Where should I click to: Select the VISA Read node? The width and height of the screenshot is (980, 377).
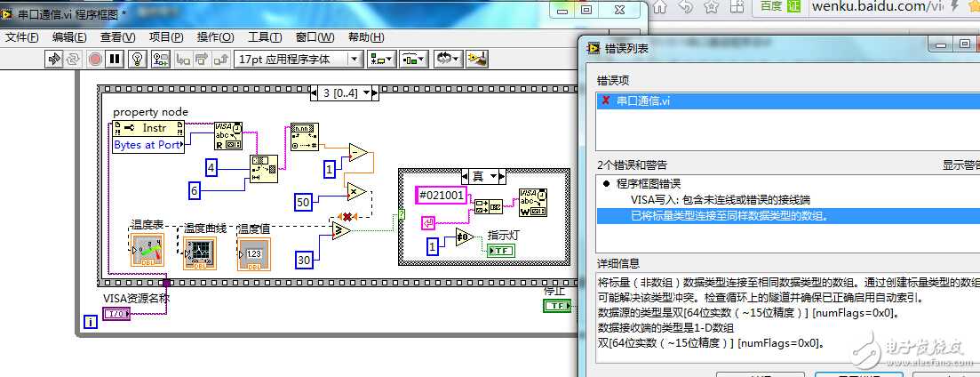tap(228, 136)
